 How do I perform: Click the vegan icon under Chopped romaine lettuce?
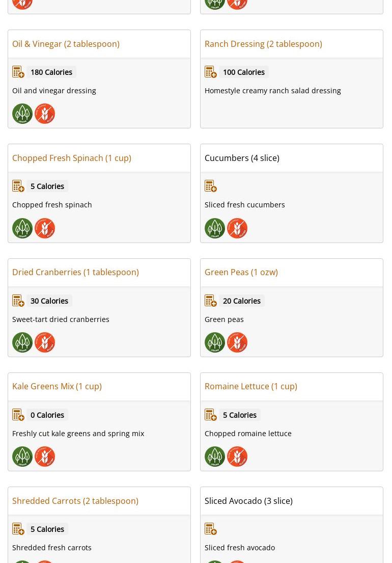click(x=215, y=456)
